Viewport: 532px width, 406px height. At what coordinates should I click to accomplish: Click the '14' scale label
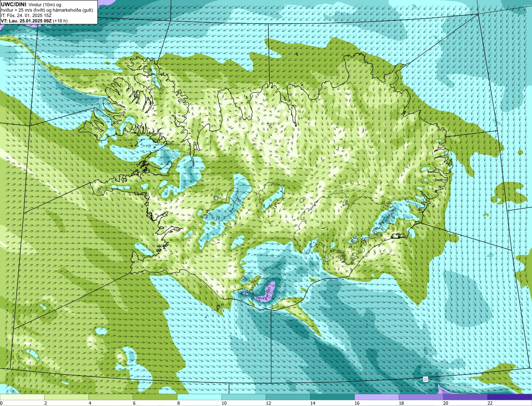[313, 403]
